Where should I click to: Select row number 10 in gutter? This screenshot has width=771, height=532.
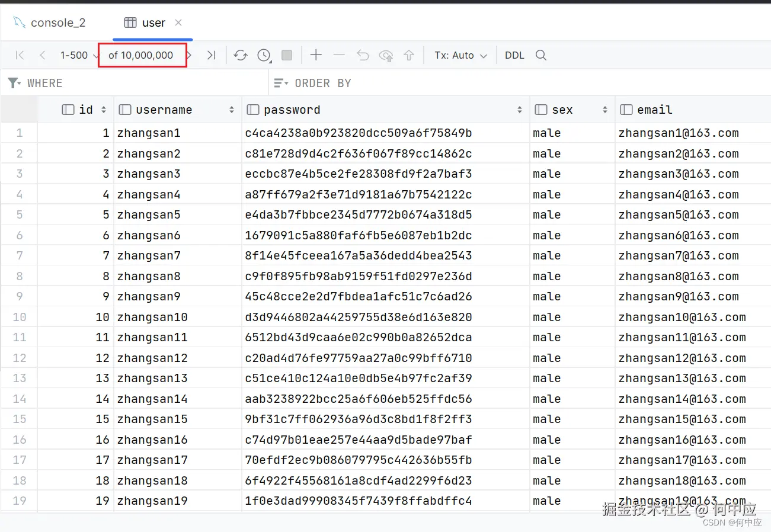(19, 317)
